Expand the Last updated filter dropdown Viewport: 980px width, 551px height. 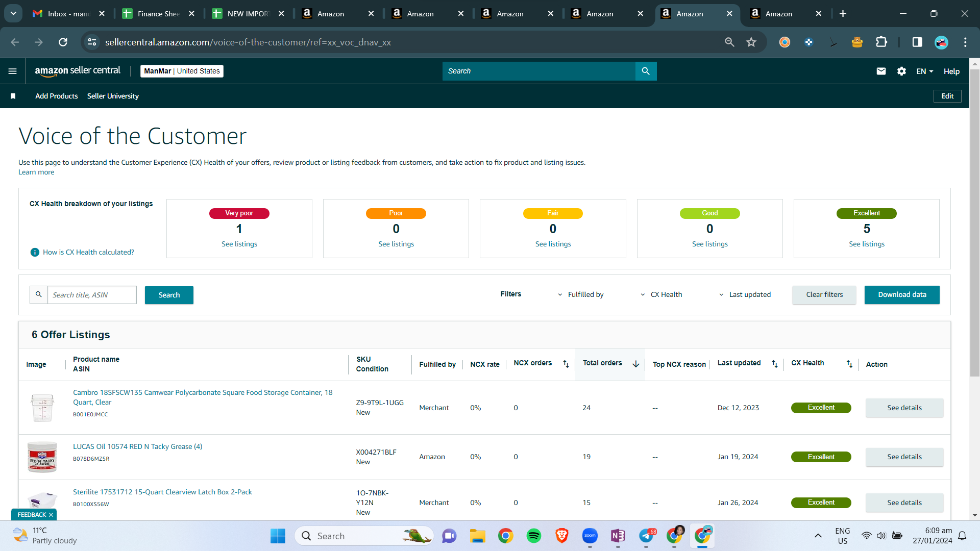tap(745, 295)
